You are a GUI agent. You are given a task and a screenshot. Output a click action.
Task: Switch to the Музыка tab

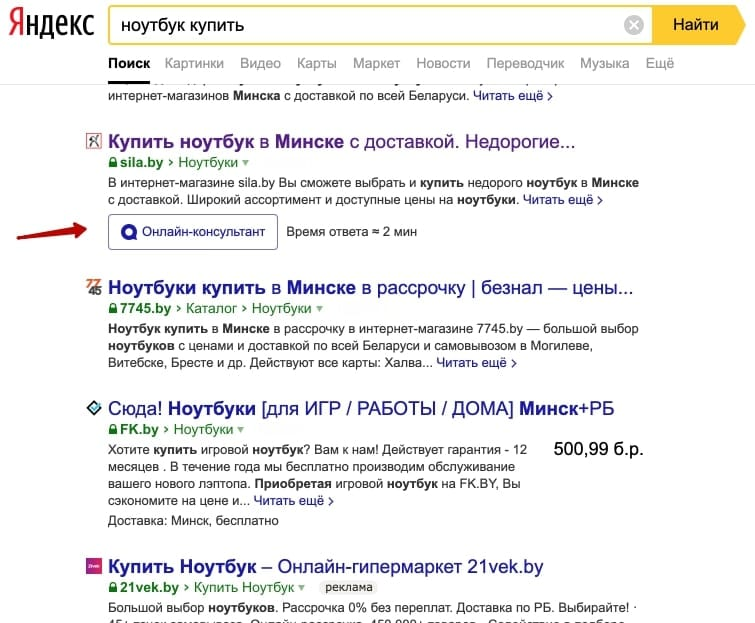[x=605, y=63]
